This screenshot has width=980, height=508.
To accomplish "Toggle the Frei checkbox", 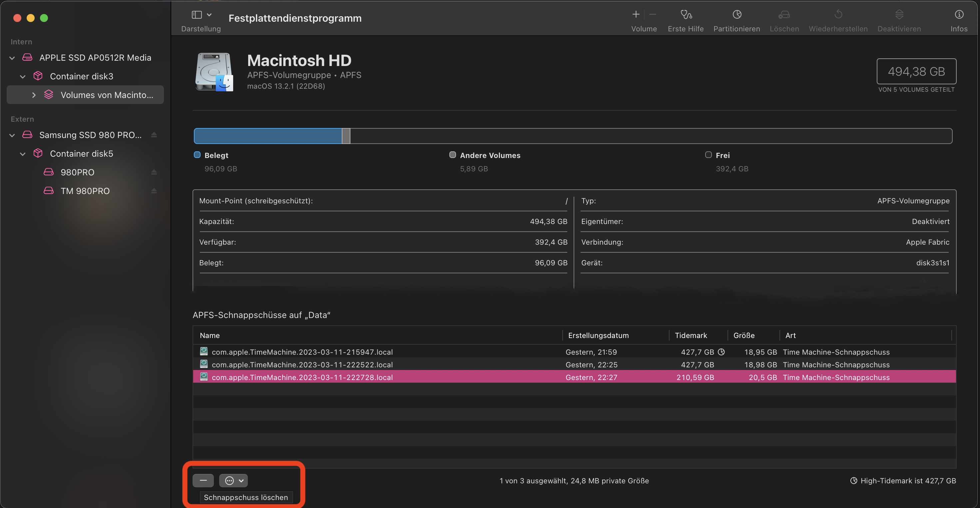I will click(708, 155).
